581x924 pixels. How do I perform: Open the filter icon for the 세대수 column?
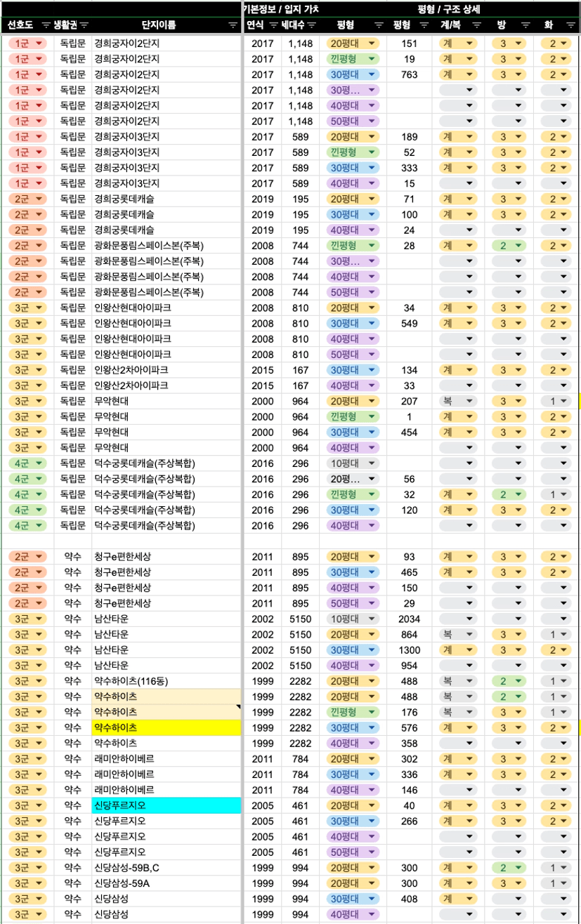coord(312,25)
